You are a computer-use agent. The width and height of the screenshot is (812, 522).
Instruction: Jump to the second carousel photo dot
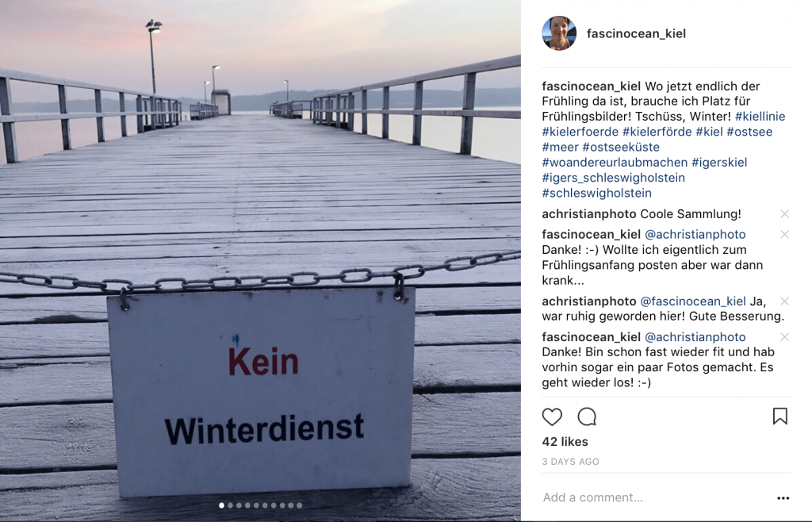pos(231,505)
